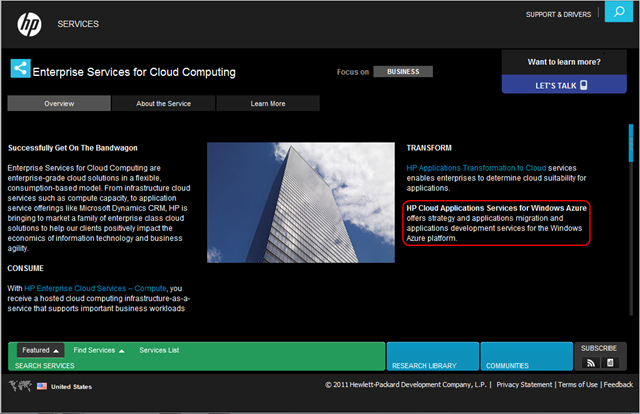Viewport: 640px width, 414px height.
Task: Click the skyscraper building image
Action: pos(301,203)
